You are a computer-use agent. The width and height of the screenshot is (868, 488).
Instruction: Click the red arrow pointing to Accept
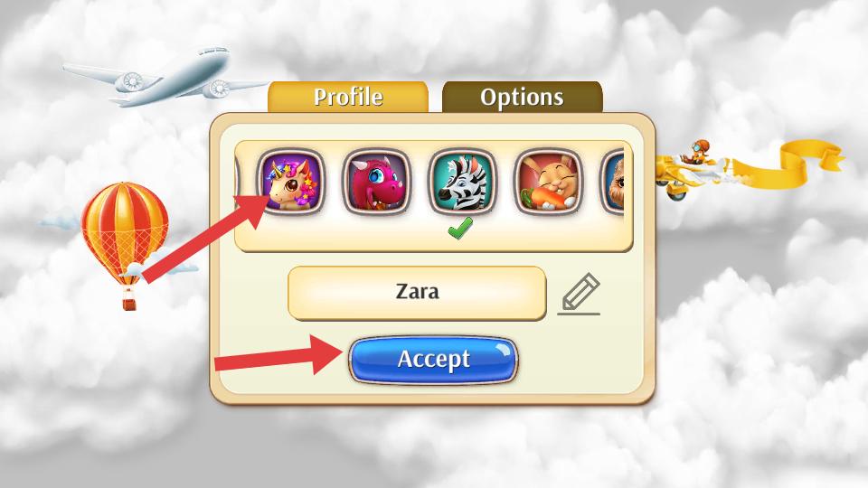coord(280,355)
